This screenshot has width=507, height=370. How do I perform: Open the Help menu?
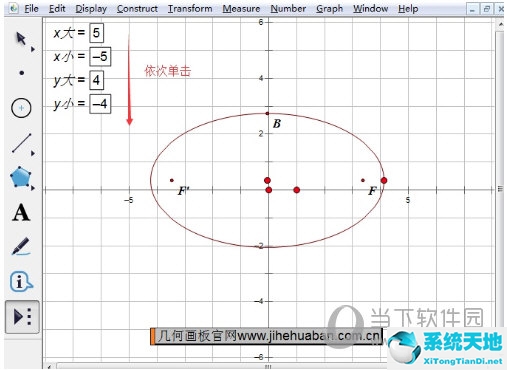tap(408, 9)
